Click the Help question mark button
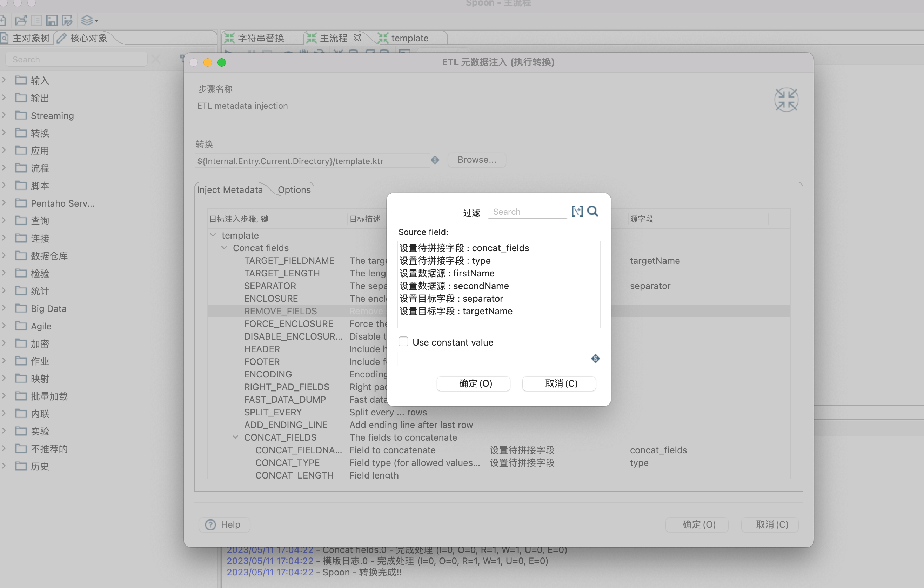The width and height of the screenshot is (924, 588). point(225,524)
